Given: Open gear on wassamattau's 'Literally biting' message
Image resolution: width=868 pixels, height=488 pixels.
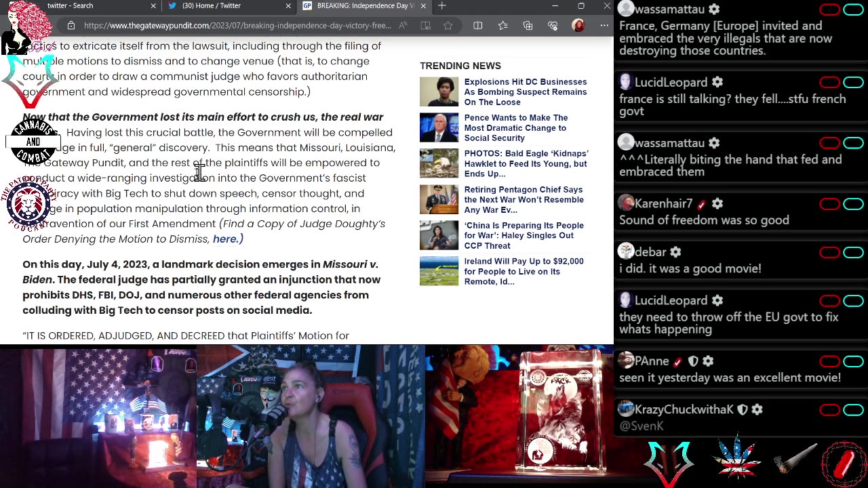Looking at the screenshot, I should (714, 143).
